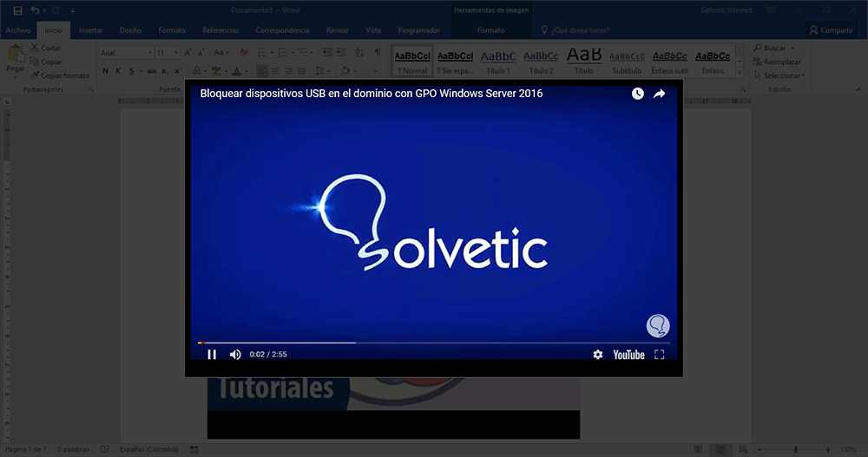Click the multilevel list icon

click(303, 53)
